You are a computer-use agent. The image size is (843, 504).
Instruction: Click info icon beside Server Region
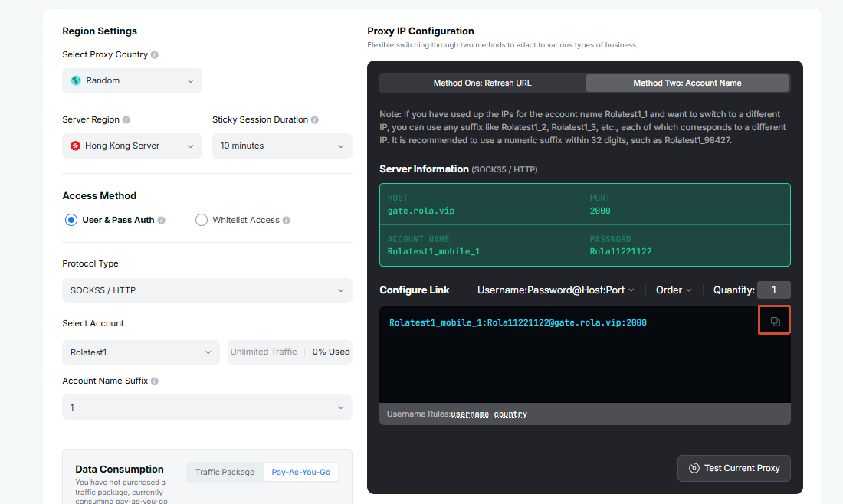[x=126, y=119]
